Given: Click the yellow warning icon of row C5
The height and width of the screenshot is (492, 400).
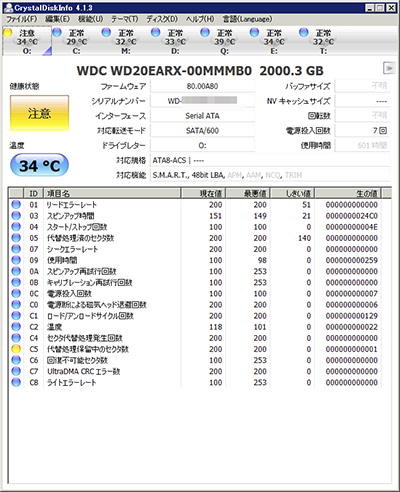Looking at the screenshot, I should tap(16, 349).
